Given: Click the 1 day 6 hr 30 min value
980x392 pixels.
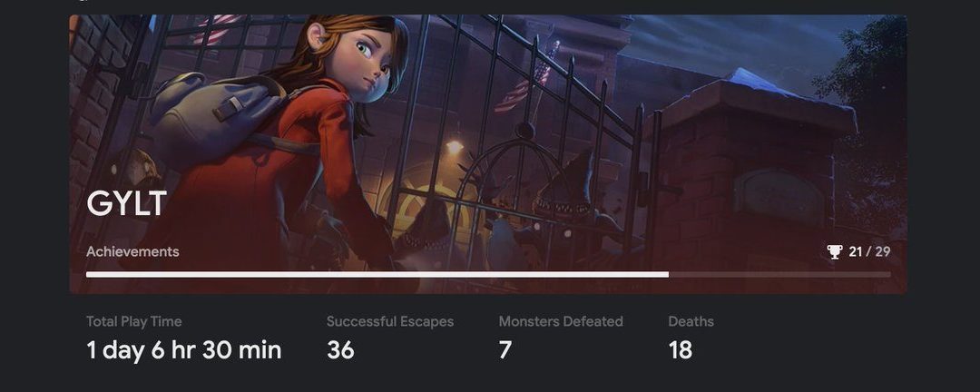Looking at the screenshot, I should point(183,350).
